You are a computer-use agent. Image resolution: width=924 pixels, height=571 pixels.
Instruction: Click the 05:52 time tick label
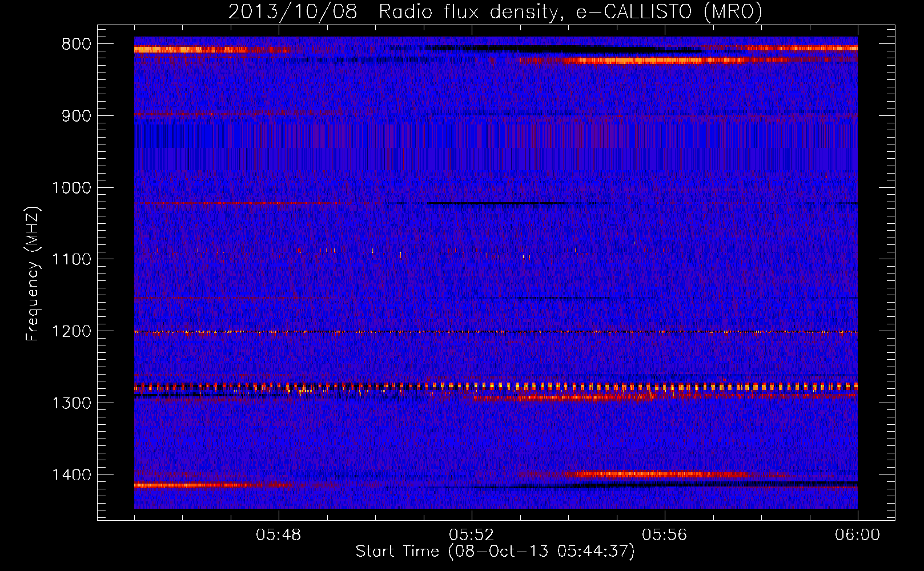pyautogui.click(x=472, y=535)
